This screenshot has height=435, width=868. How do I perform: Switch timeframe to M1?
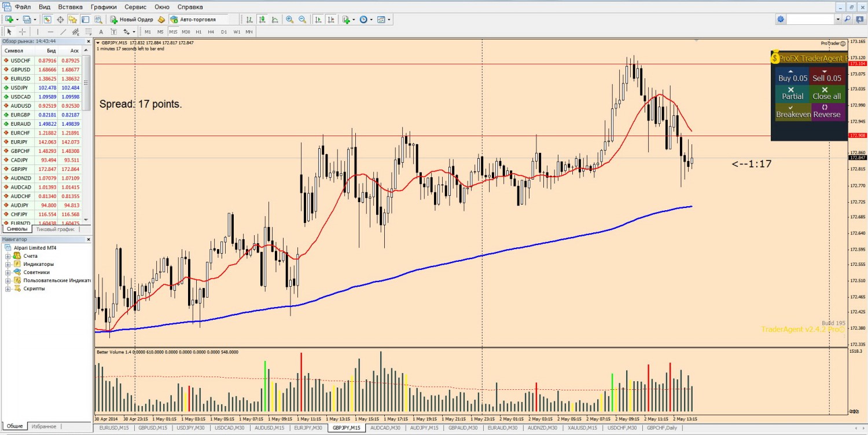coord(148,32)
